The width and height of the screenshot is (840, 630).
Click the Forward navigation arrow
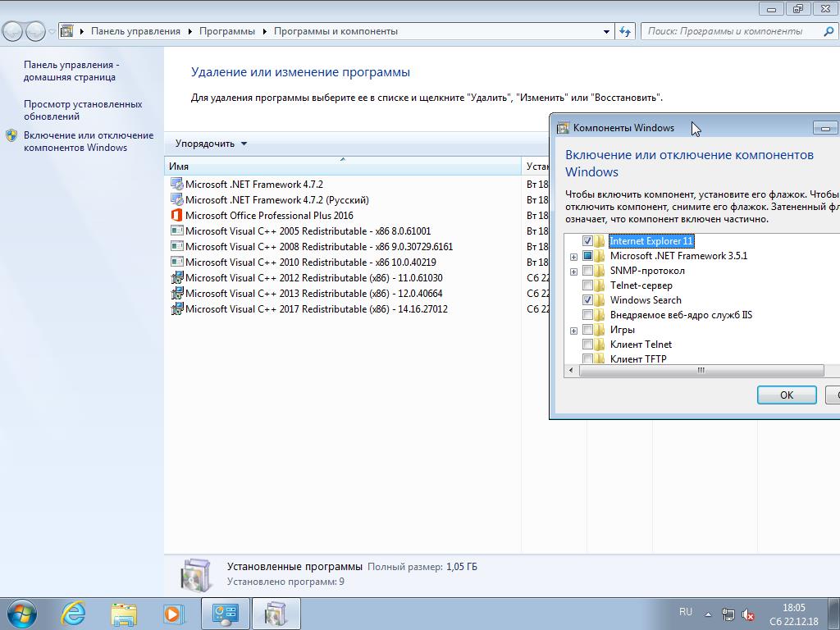click(x=35, y=31)
